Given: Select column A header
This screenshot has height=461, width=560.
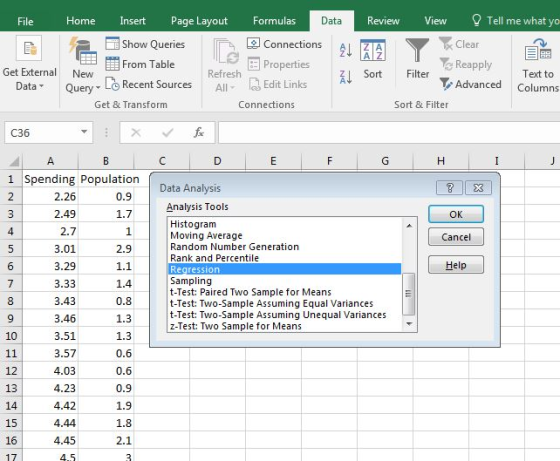Looking at the screenshot, I should pyautogui.click(x=50, y=161).
